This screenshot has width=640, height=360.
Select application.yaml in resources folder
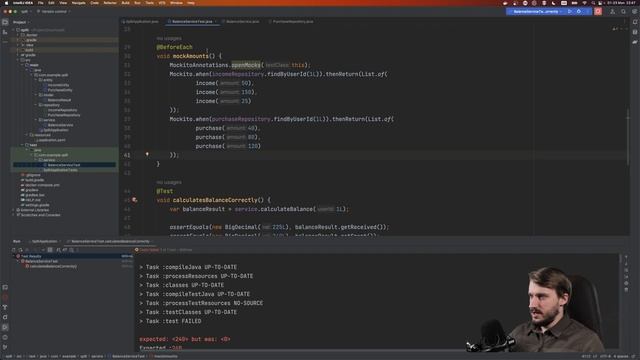(52, 140)
